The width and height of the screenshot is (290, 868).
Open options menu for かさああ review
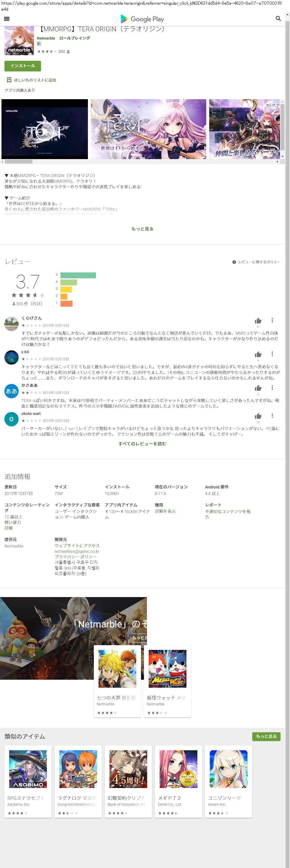coord(272,388)
